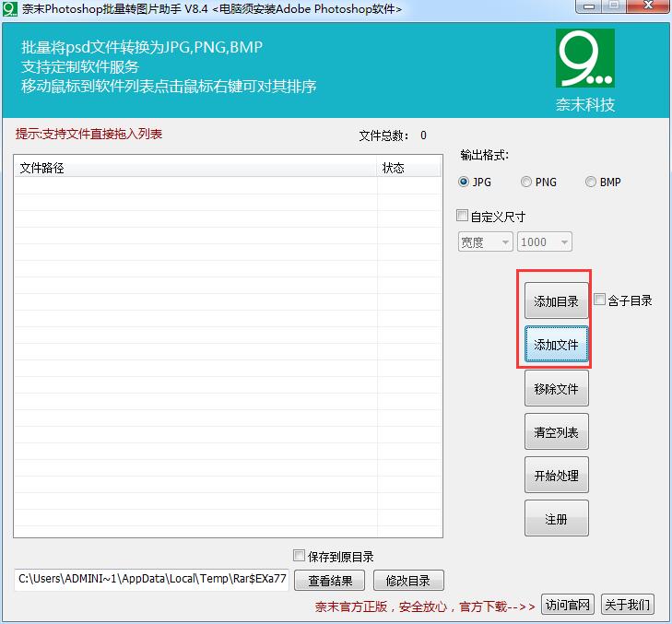672x624 pixels.
Task: Enable 自定义尺寸 checkbox
Action: tap(463, 217)
